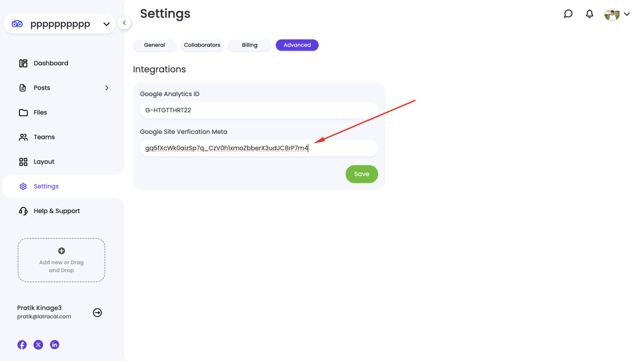The height and width of the screenshot is (361, 644).
Task: Open the X (Twitter) icon link
Action: (38, 344)
